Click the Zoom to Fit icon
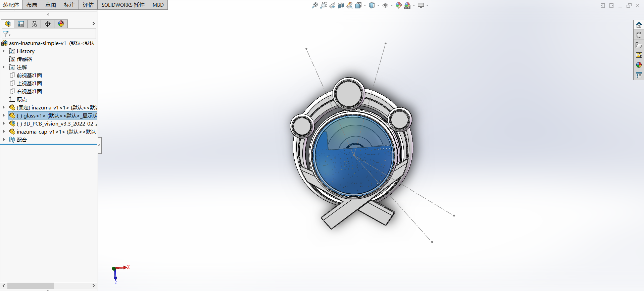Viewport: 644px width, 291px height. coord(314,5)
